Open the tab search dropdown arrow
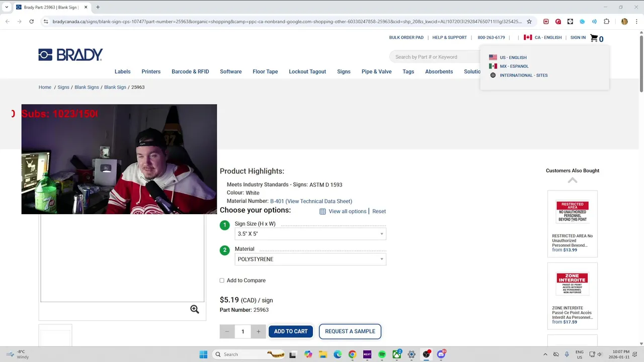The width and height of the screenshot is (644, 362). point(7,7)
